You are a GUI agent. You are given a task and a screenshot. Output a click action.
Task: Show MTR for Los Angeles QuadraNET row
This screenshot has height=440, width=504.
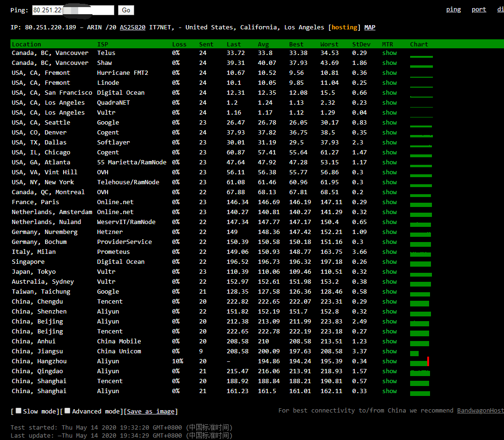tap(389, 103)
